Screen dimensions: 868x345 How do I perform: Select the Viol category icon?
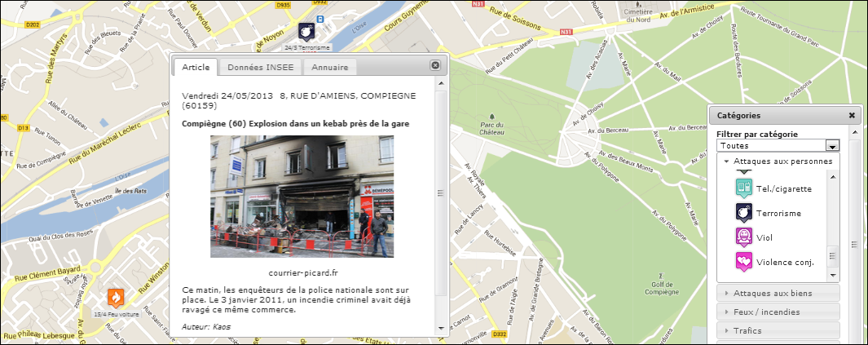[743, 237]
